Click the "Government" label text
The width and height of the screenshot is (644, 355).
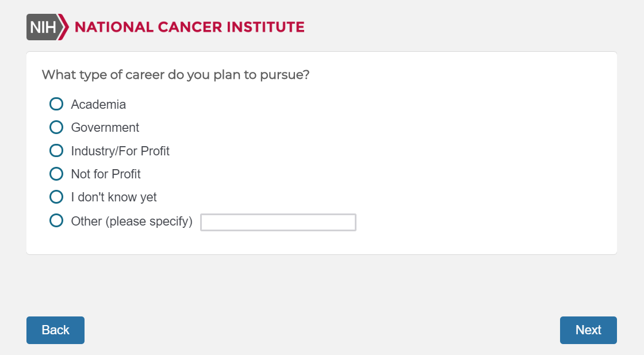click(105, 128)
